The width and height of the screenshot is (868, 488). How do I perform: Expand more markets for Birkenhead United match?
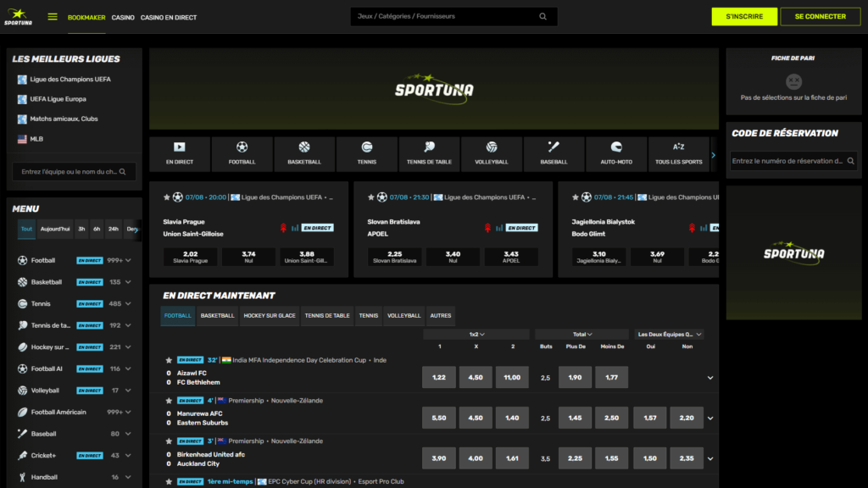click(x=710, y=458)
